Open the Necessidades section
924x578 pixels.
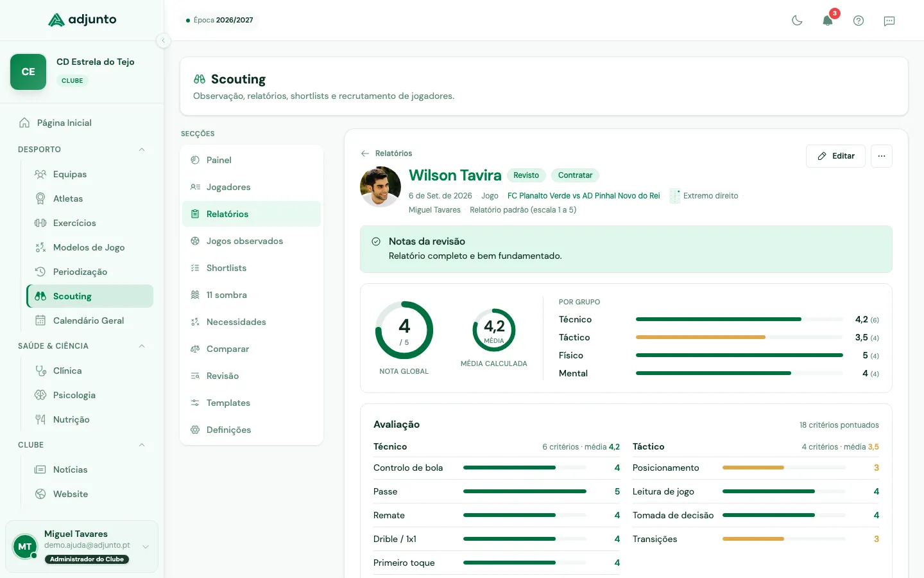(x=252, y=322)
